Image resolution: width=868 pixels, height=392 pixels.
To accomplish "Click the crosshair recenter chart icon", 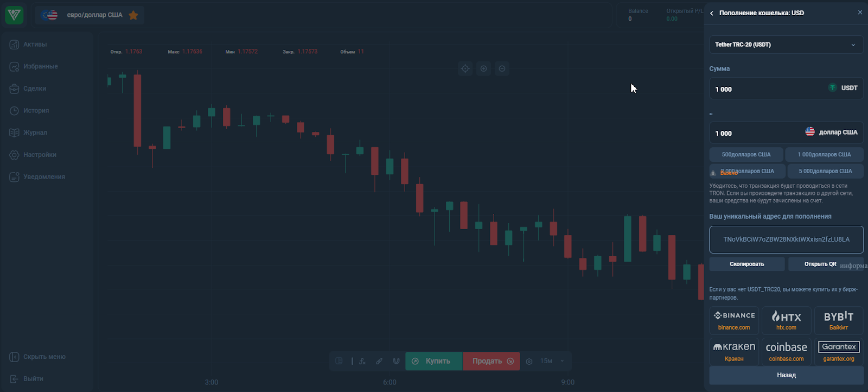I will click(465, 68).
